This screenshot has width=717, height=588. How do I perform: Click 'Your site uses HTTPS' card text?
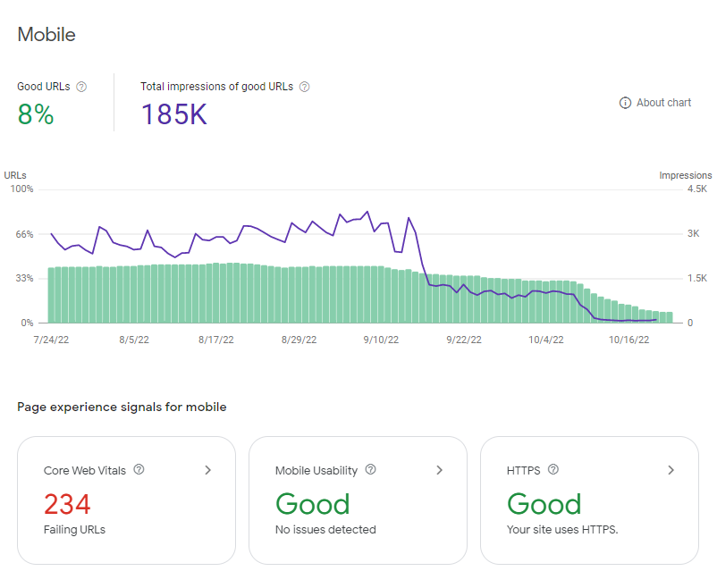tap(562, 530)
